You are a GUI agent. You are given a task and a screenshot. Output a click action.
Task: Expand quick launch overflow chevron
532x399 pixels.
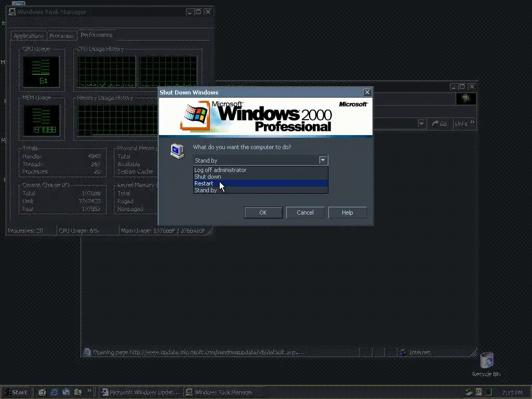[x=89, y=391]
